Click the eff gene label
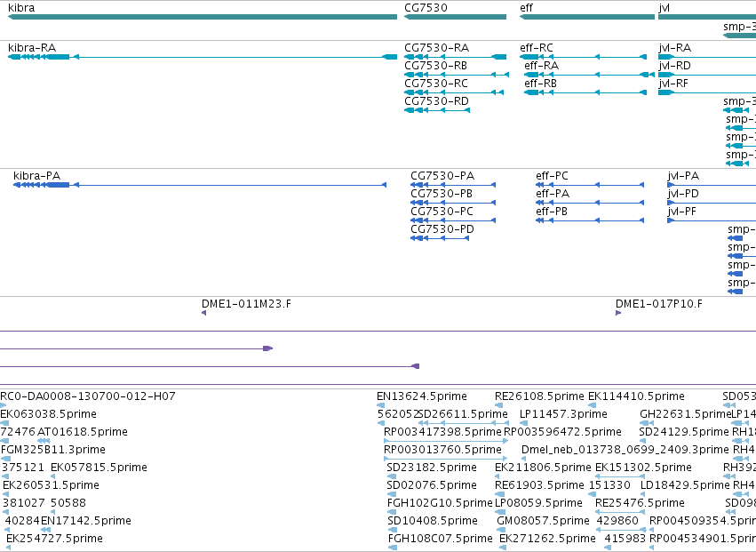This screenshot has width=756, height=552. tap(527, 8)
